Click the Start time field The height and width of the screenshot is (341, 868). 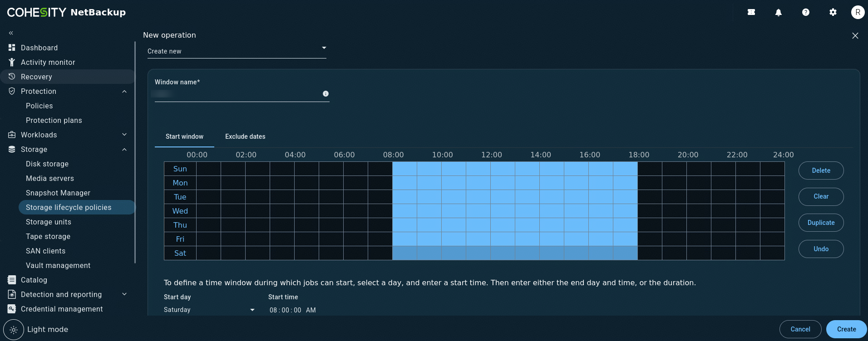(x=293, y=310)
